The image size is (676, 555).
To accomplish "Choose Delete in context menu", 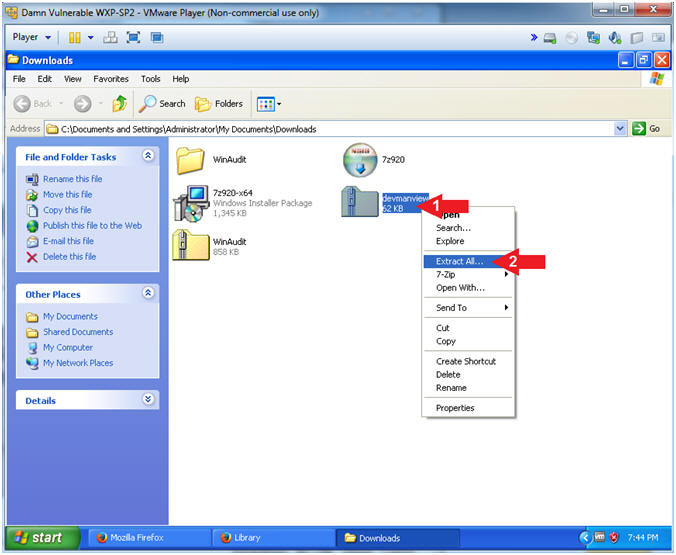I will (x=468, y=375).
